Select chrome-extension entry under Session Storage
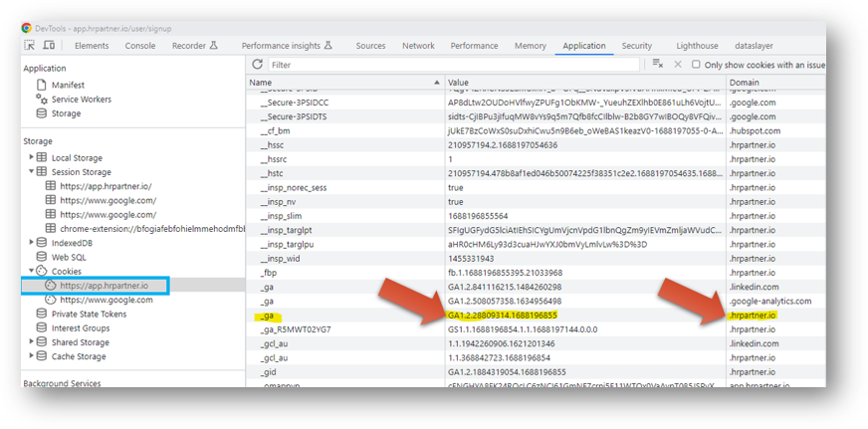The width and height of the screenshot is (868, 429). (152, 229)
